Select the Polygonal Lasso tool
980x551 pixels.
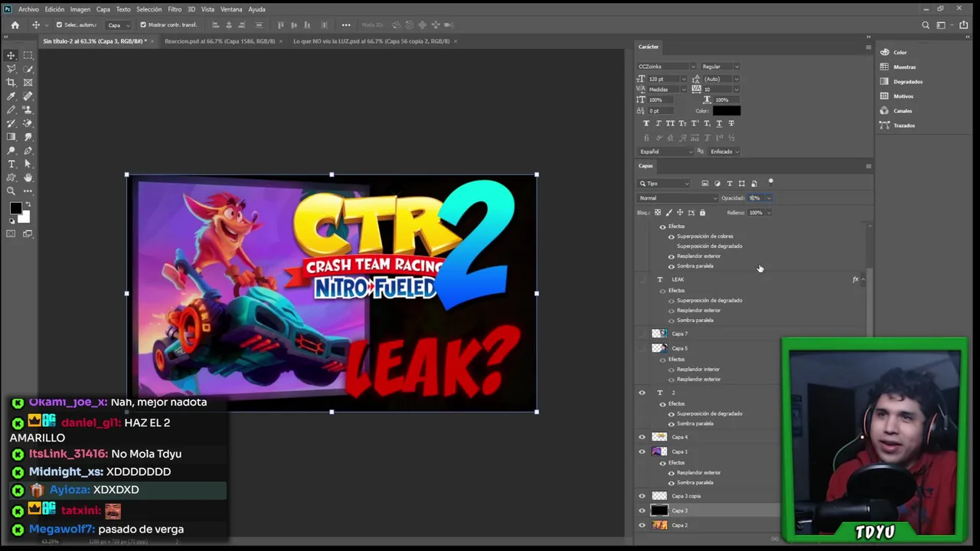pos(11,69)
